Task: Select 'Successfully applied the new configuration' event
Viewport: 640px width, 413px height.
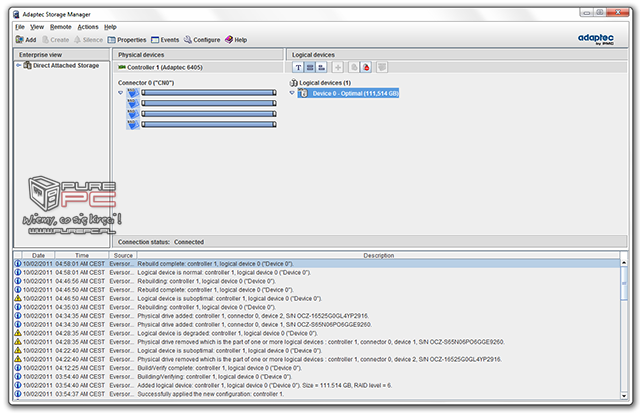Action: 317,394
